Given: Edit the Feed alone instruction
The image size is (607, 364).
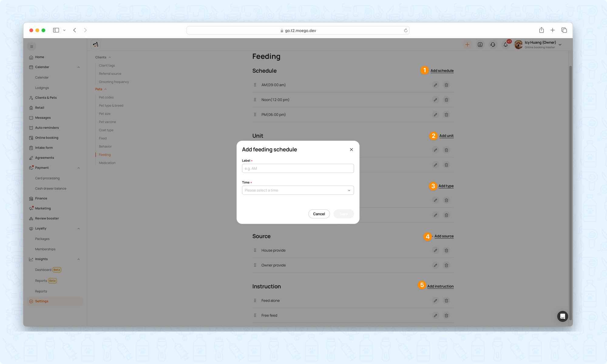Looking at the screenshot, I should (x=435, y=301).
